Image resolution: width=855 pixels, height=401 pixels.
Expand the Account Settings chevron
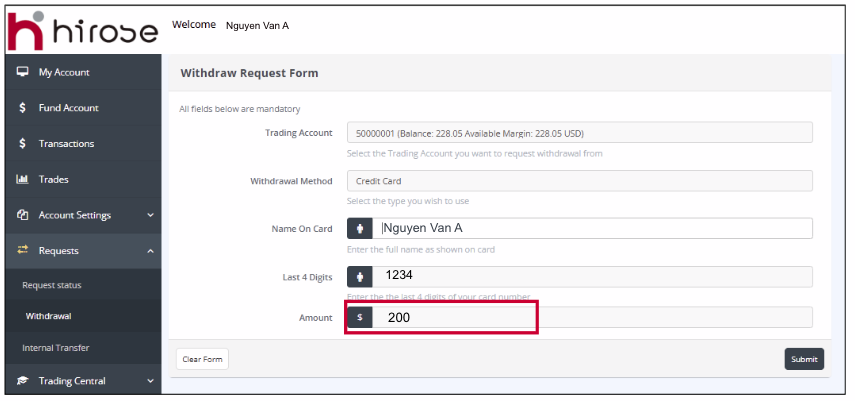(x=150, y=215)
